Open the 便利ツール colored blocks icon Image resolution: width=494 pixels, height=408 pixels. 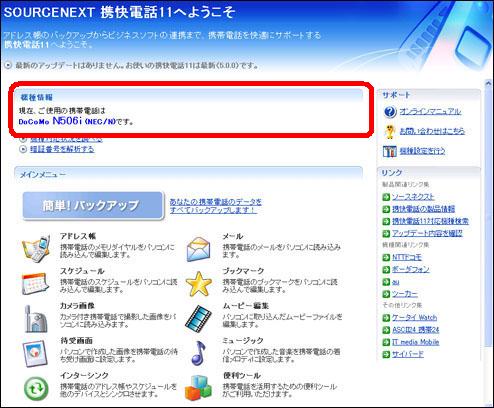199,388
